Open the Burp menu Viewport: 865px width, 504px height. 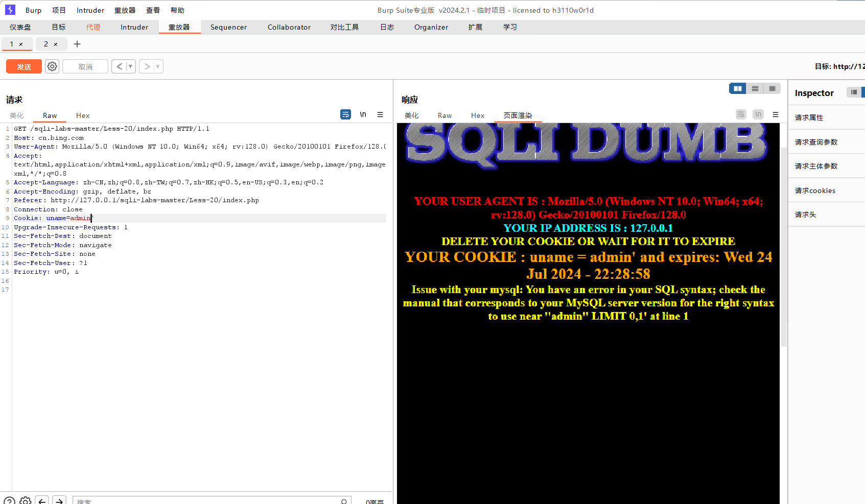point(34,10)
